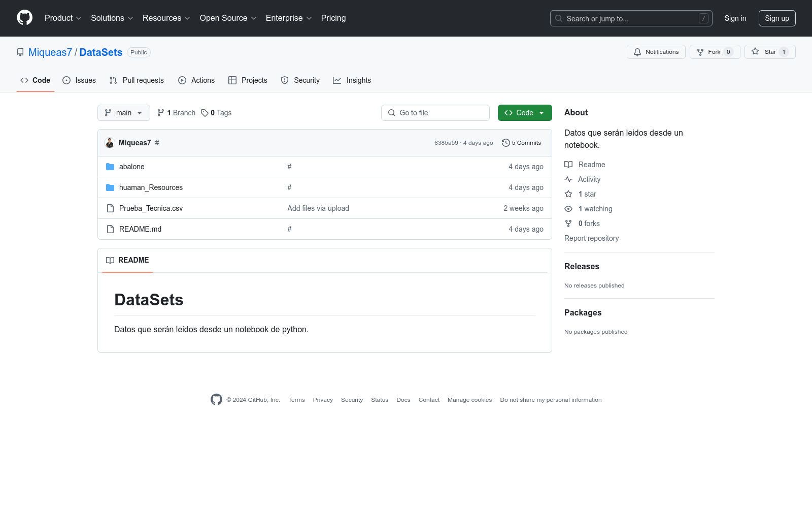
Task: Click the GitHub logo in header
Action: 24,18
